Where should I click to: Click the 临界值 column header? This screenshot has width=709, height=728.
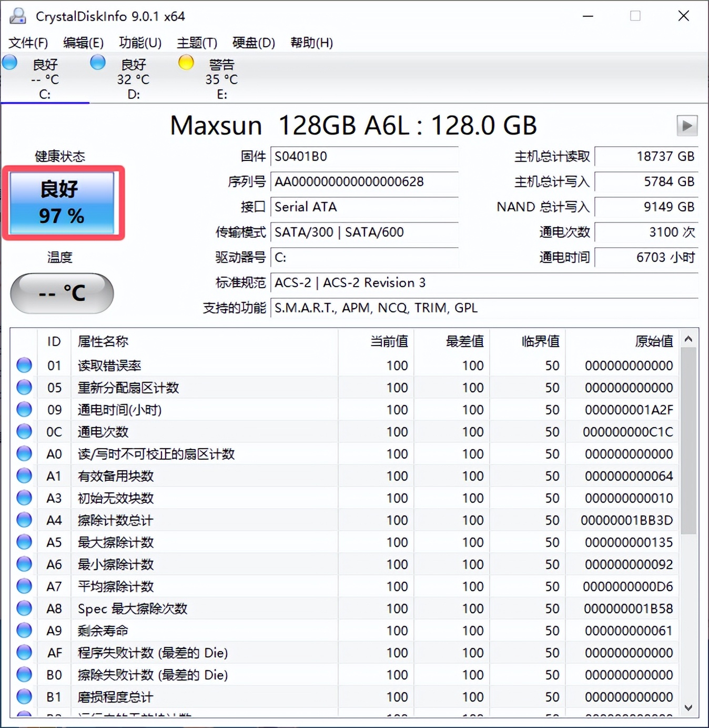pos(528,341)
